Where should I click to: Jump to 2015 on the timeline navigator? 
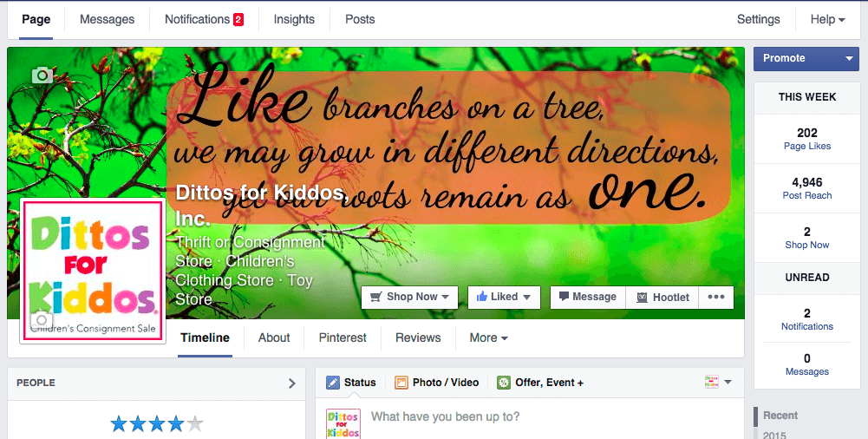[x=774, y=436]
